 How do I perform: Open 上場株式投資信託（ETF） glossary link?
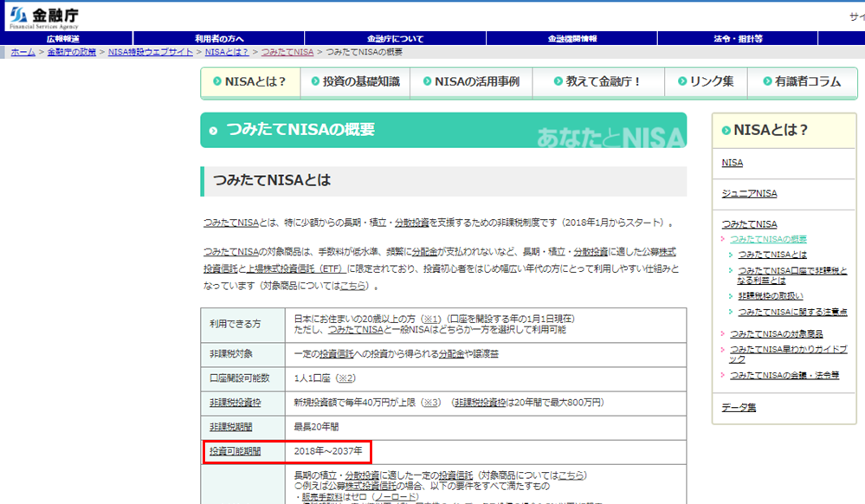[295, 268]
